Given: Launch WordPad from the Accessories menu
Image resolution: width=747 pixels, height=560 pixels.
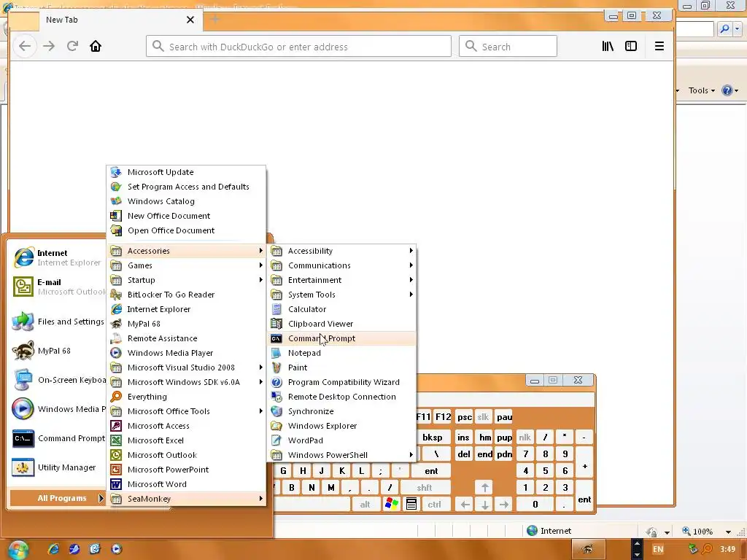Looking at the screenshot, I should click(341, 440).
